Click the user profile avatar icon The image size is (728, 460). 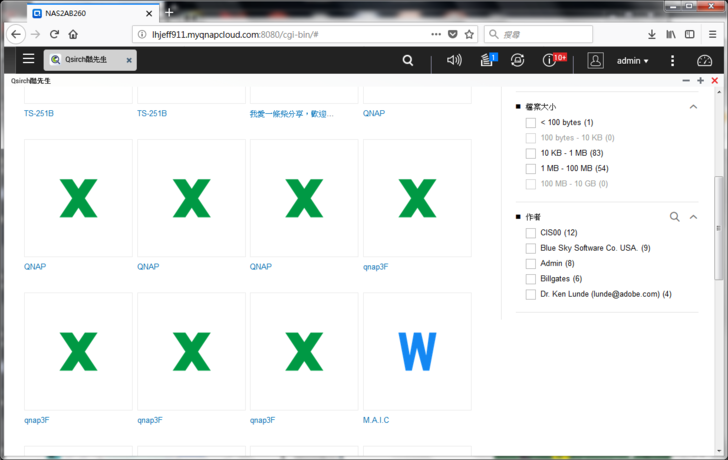click(595, 60)
